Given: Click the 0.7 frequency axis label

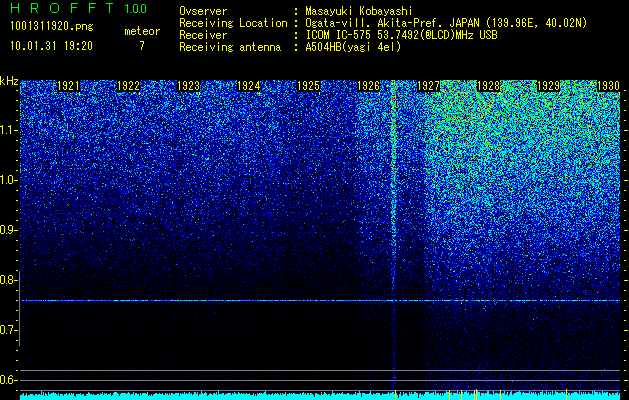Looking at the screenshot, I should click(x=8, y=330).
